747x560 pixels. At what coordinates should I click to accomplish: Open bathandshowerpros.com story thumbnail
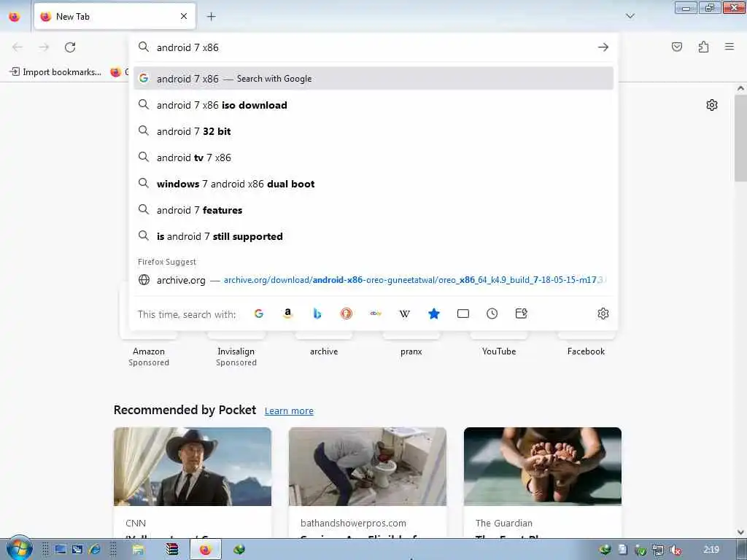[x=368, y=466]
